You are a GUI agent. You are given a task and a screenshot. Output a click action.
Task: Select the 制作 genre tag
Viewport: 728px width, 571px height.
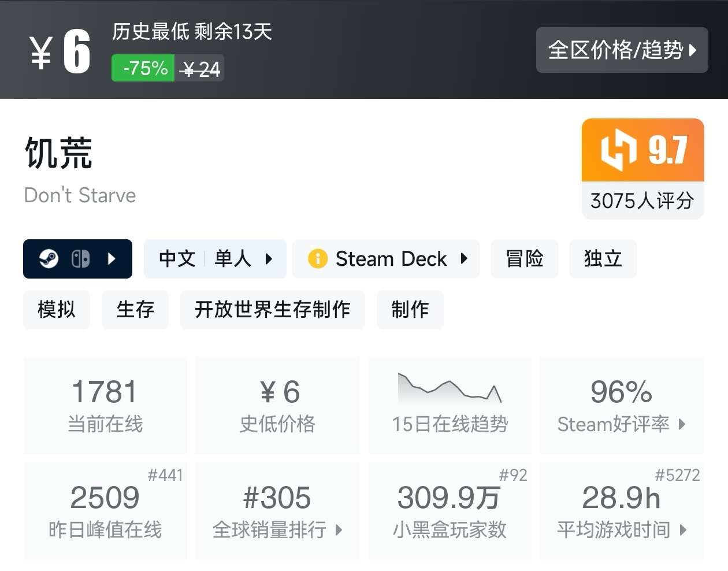click(x=410, y=310)
